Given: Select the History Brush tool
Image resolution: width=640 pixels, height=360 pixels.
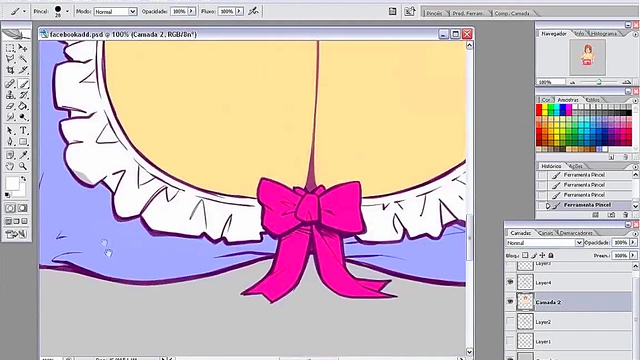Looking at the screenshot, I should pos(23,95).
